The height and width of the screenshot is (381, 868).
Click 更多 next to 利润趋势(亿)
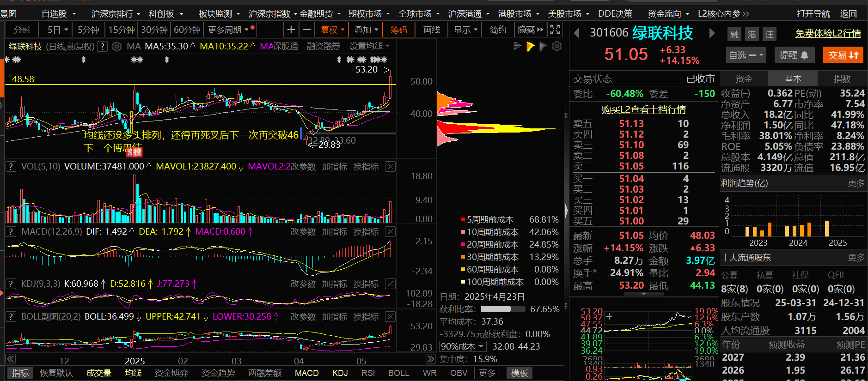pos(856,183)
